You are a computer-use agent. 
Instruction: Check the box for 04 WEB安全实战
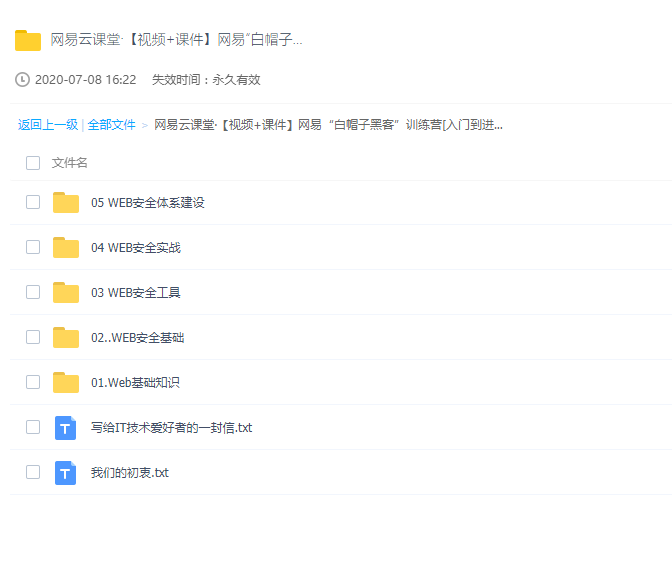pos(33,247)
